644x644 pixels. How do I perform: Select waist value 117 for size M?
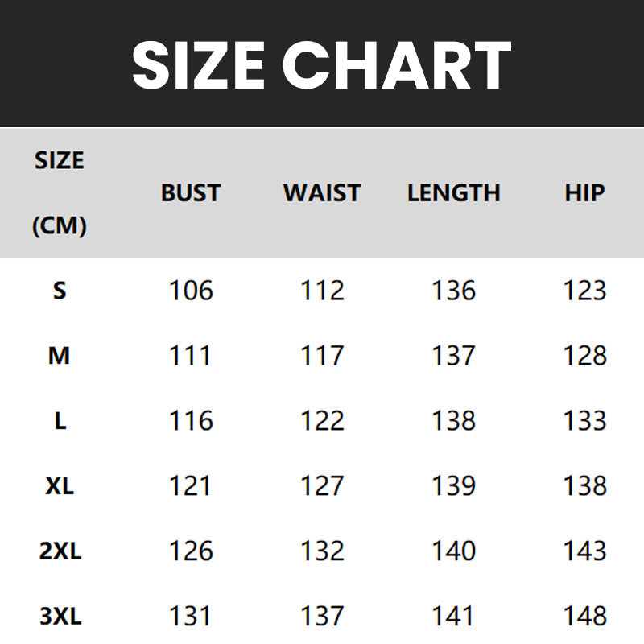pos(322,356)
